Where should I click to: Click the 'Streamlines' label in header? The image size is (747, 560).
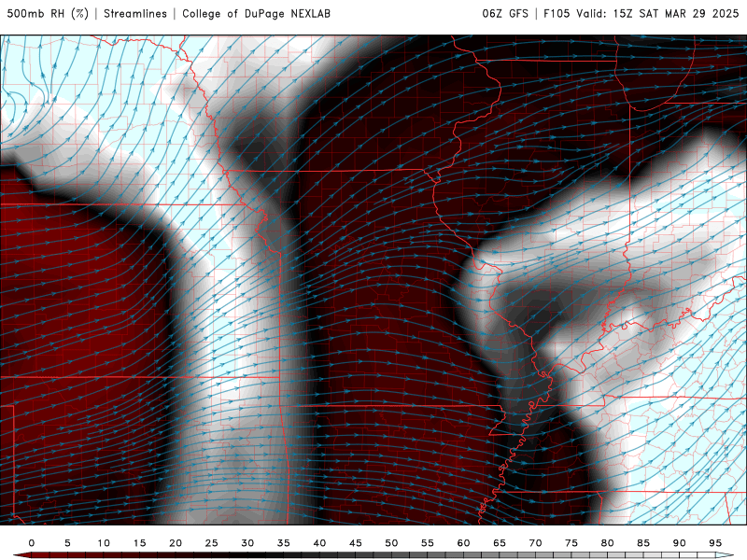coord(135,14)
